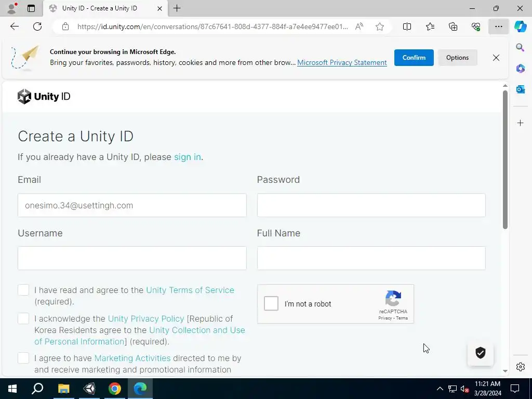
Task: Focus the Username input field
Action: (132, 258)
